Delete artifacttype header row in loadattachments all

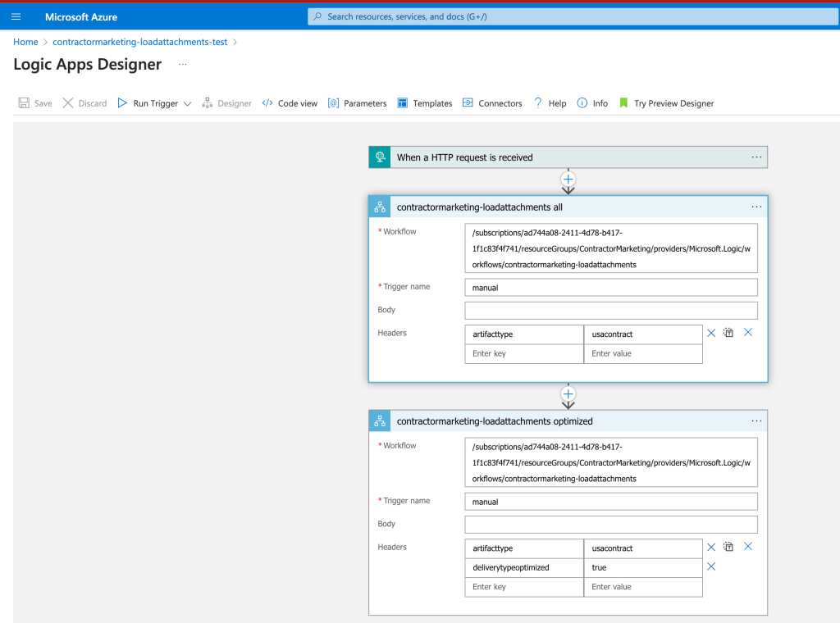(x=711, y=333)
